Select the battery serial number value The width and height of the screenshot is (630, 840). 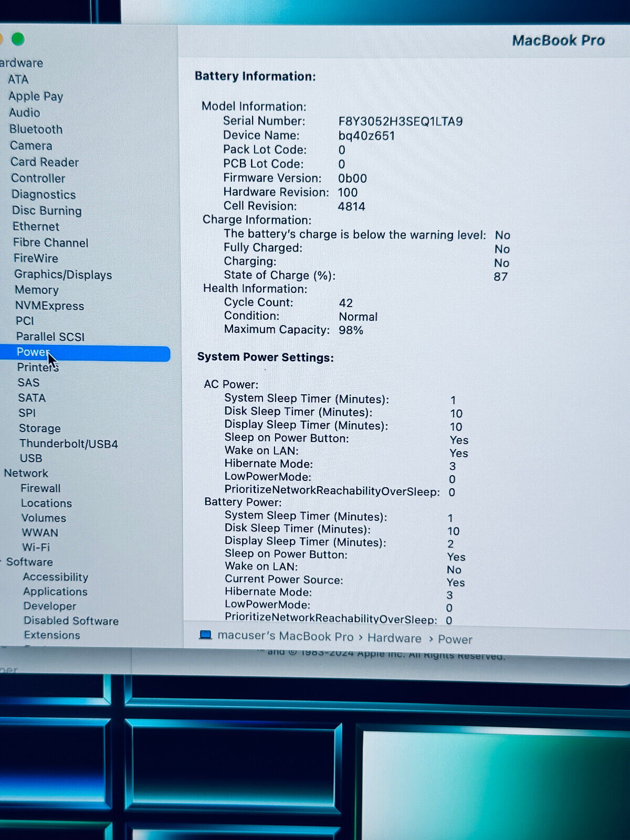[400, 122]
